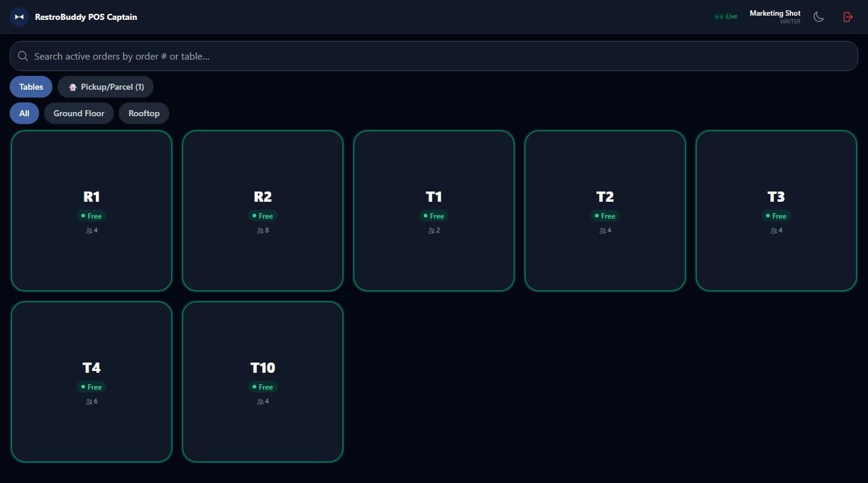Viewport: 868px width, 483px height.
Task: Click the seat count icon on T2
Action: pyautogui.click(x=603, y=231)
